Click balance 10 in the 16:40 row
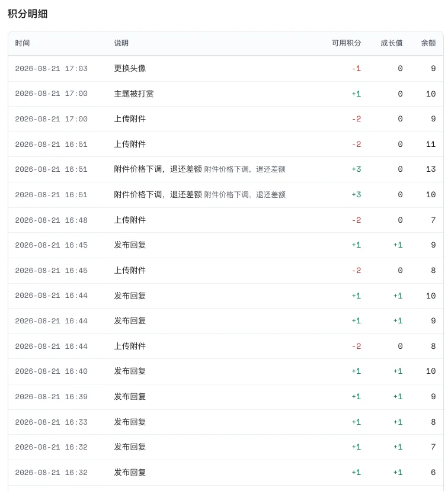448x491 pixels. 431,371
